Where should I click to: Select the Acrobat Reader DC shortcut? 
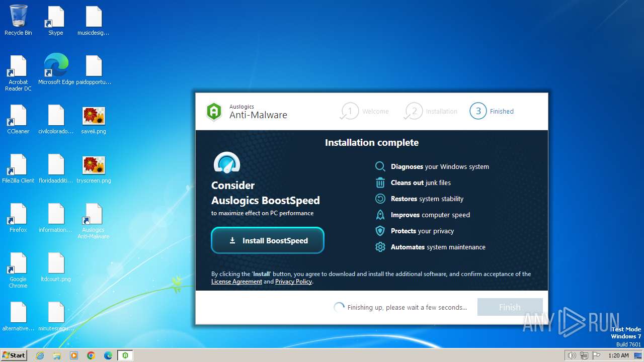[18, 73]
